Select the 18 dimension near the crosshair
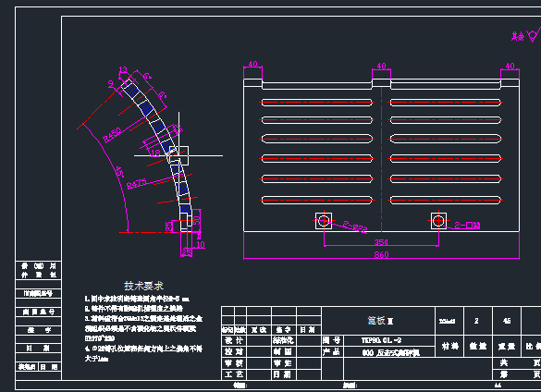 [156, 153]
